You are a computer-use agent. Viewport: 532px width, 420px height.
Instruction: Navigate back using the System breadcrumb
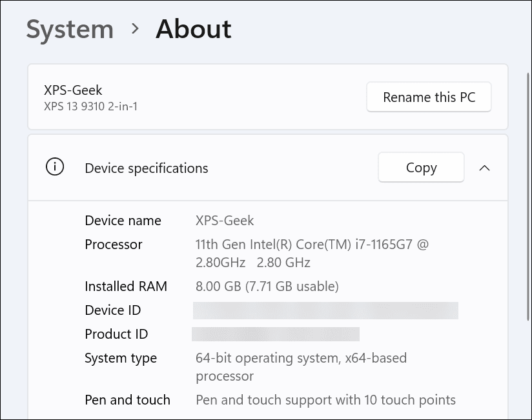pos(70,29)
